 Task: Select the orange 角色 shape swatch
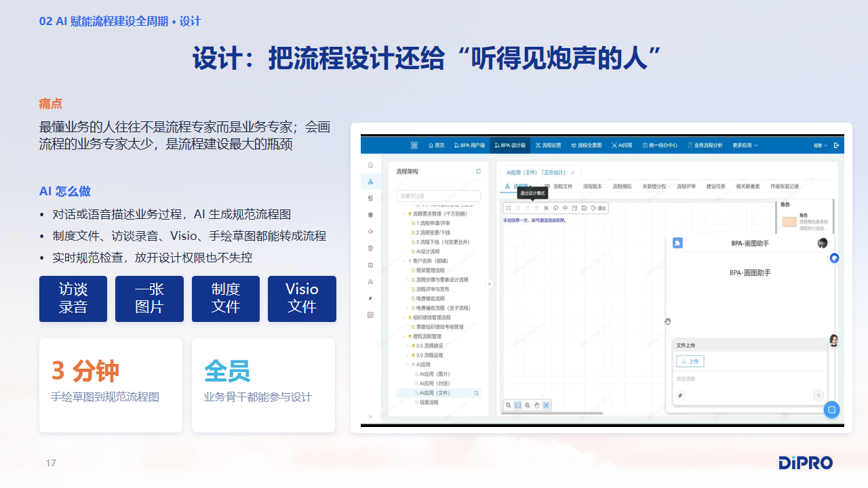pyautogui.click(x=789, y=222)
